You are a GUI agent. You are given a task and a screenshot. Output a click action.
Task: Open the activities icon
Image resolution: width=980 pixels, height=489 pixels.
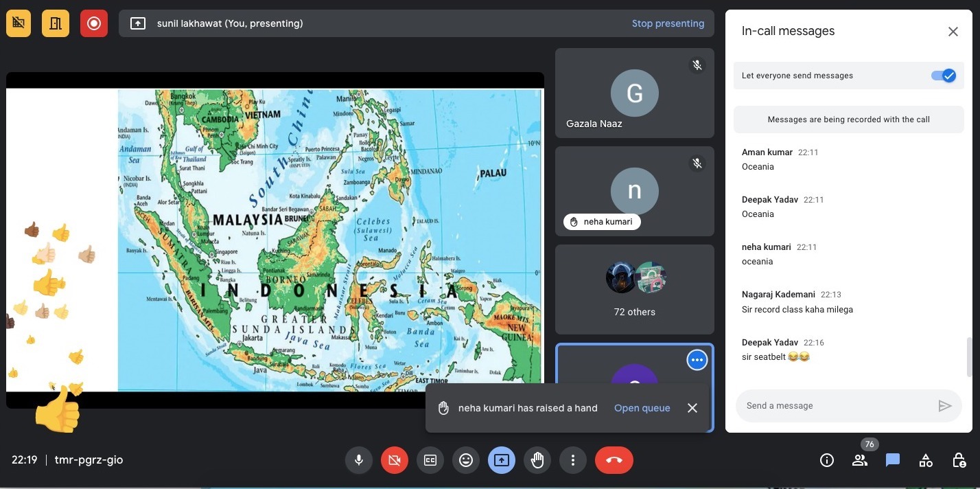pos(926,460)
